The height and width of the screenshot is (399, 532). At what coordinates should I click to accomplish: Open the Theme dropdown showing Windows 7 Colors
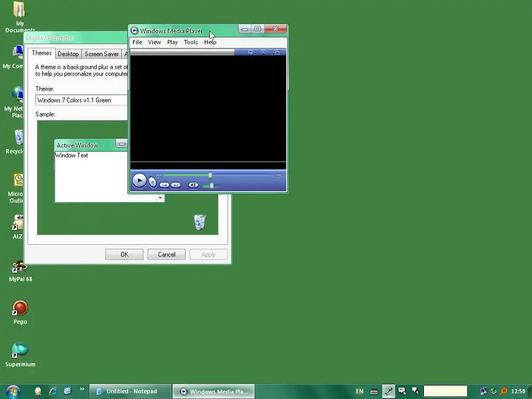coord(82,100)
